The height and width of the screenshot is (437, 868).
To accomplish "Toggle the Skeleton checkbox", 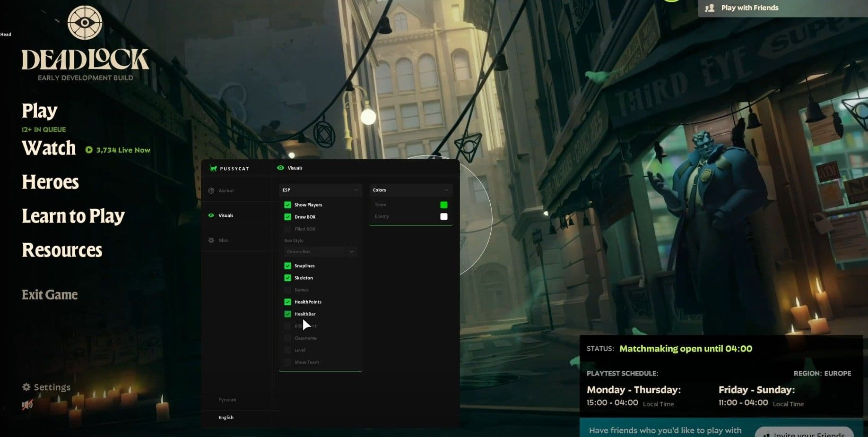I will coord(287,278).
